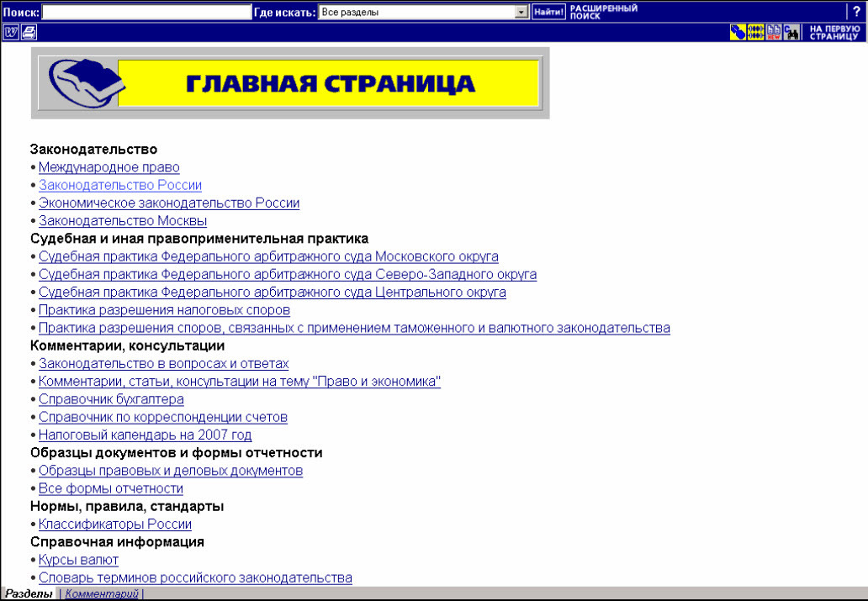Image resolution: width=868 pixels, height=601 pixels.
Task: Open new documents via the NEW icon
Action: 771,32
